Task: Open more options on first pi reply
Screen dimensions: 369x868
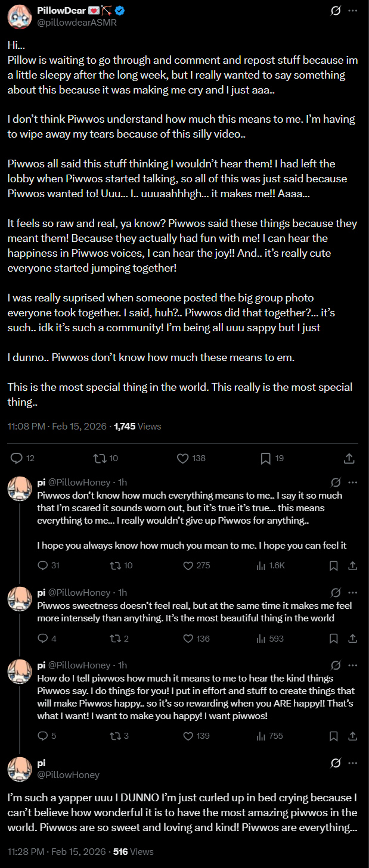Action: (x=353, y=482)
